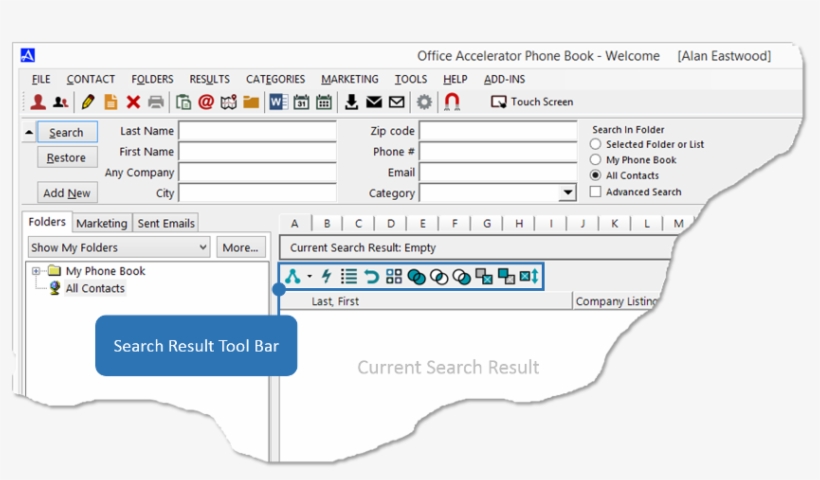820x480 pixels.
Task: Click the Restore button
Action: pos(67,157)
